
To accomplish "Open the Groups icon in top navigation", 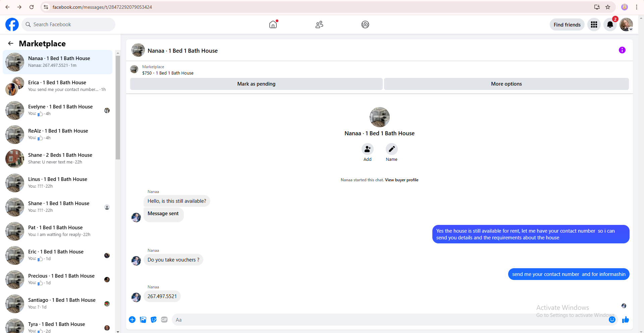I will click(x=365, y=25).
